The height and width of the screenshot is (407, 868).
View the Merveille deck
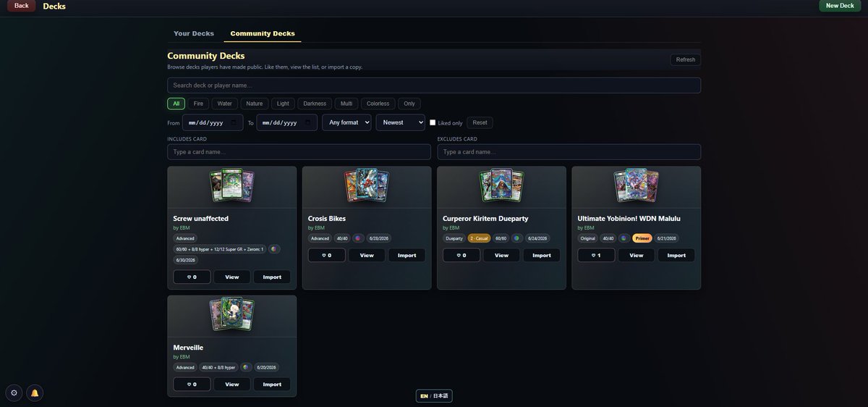[231, 384]
